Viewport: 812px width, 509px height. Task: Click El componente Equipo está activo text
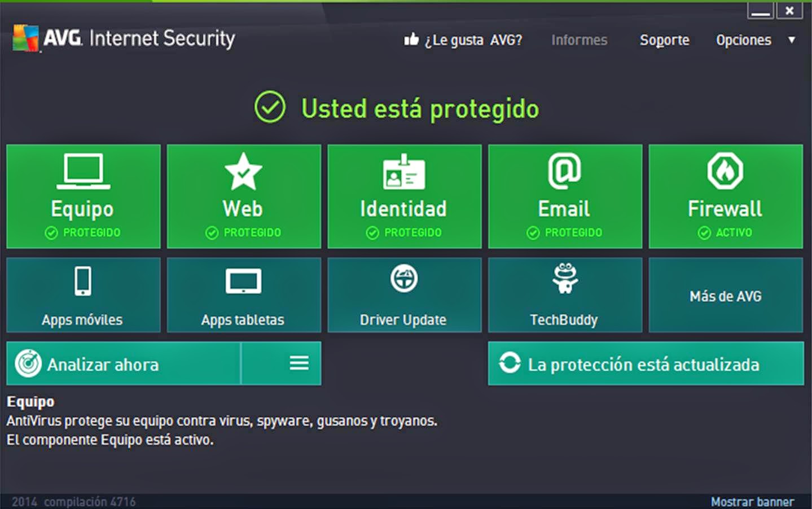click(x=110, y=440)
